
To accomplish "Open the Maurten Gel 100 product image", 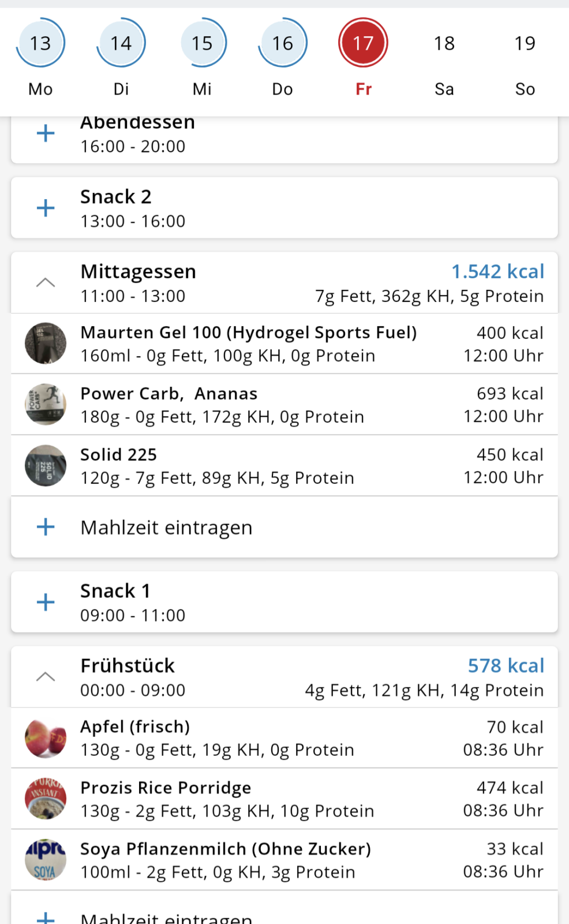I will (x=46, y=344).
